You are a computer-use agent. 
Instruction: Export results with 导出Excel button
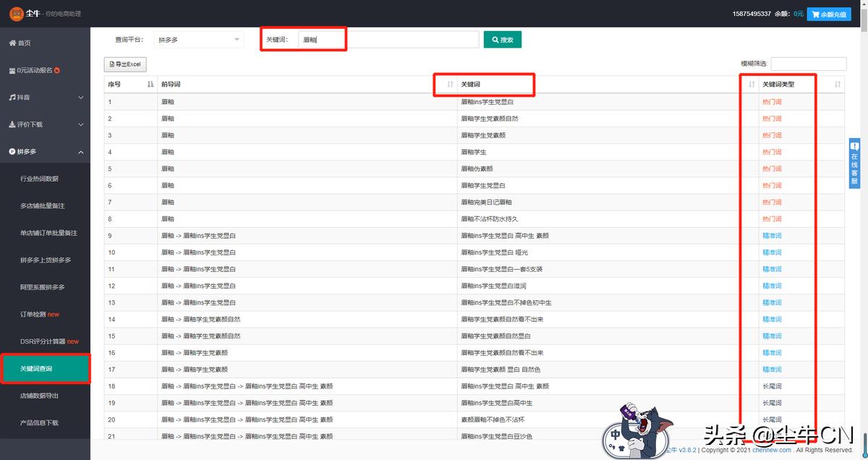(125, 64)
